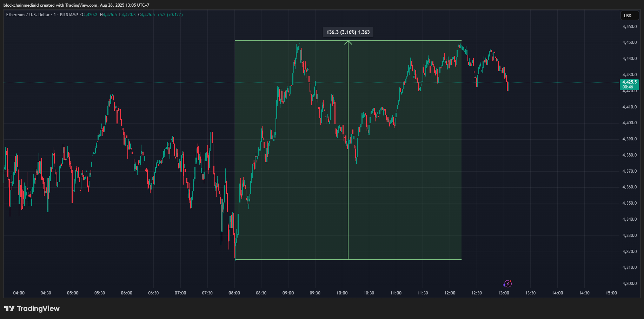The height and width of the screenshot is (319, 644).
Task: Click the high price value H4,425.5
Action: click(x=108, y=15)
